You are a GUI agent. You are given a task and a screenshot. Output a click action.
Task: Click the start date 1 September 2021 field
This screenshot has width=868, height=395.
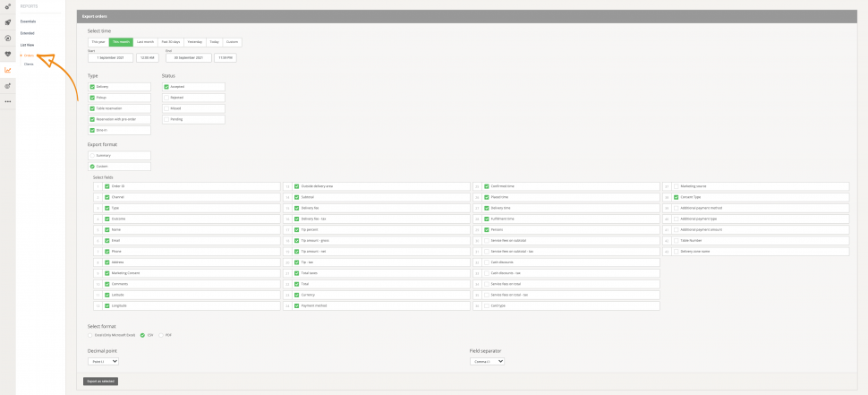(x=111, y=57)
